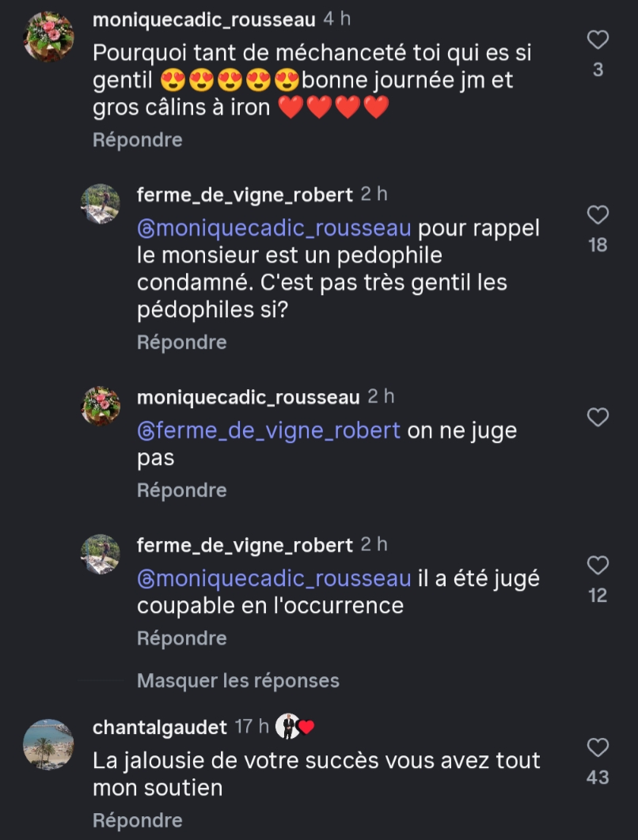Click the badge icon beside chantalgaudet's timestamp
The width and height of the screenshot is (638, 840).
pos(294,727)
